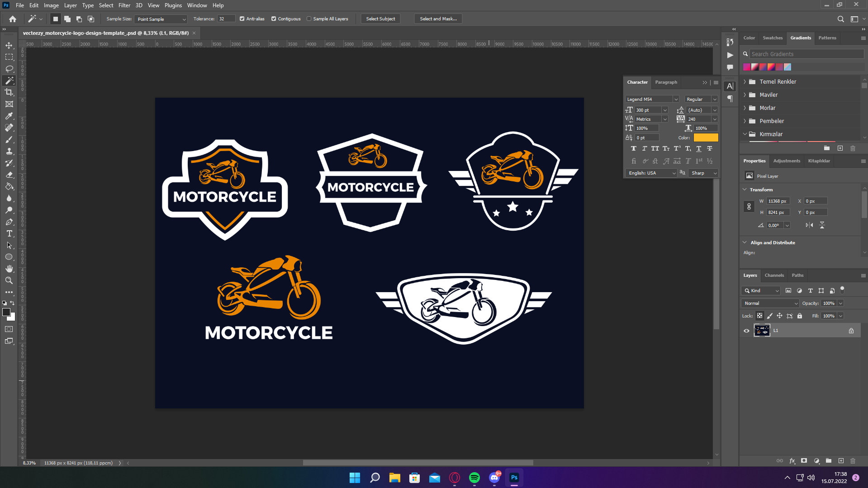Select the Dodge tool
Screen dimensions: 868x488
click(x=9, y=210)
